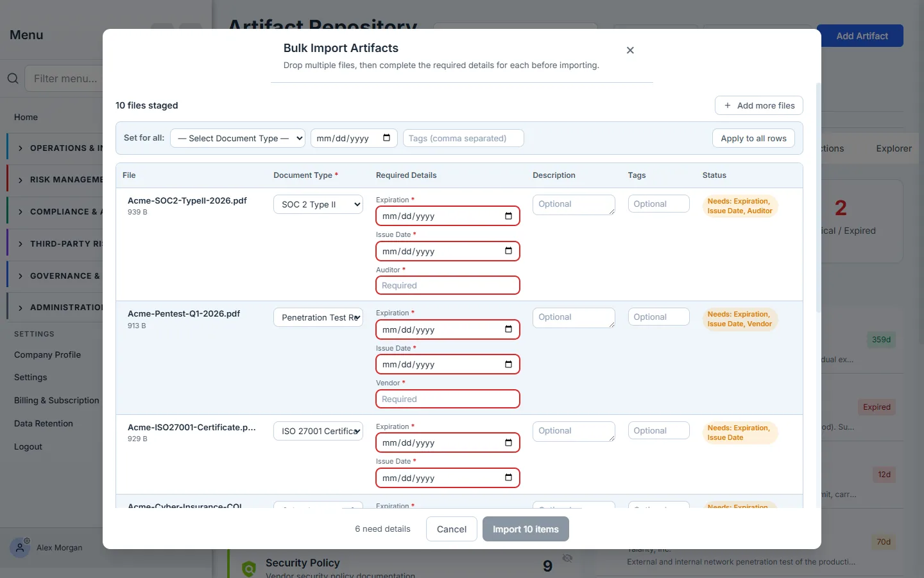The height and width of the screenshot is (578, 924).
Task: Select Acme-ISO27001-Certificate file name
Action: click(192, 427)
